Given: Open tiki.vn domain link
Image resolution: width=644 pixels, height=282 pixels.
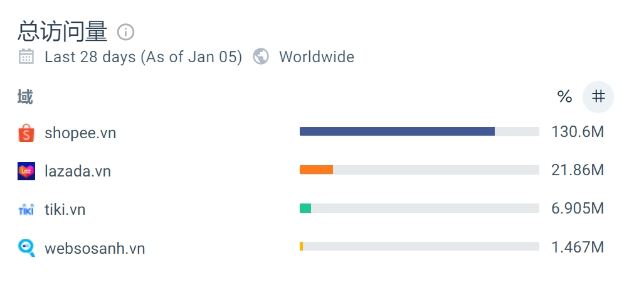Looking at the screenshot, I should click(65, 210).
